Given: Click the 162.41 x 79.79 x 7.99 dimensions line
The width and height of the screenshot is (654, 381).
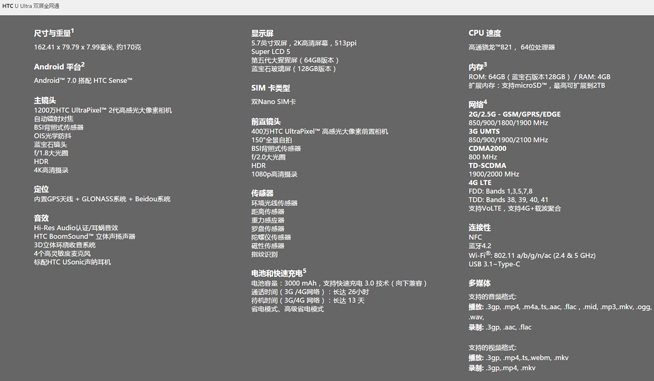Looking at the screenshot, I should pyautogui.click(x=87, y=47).
